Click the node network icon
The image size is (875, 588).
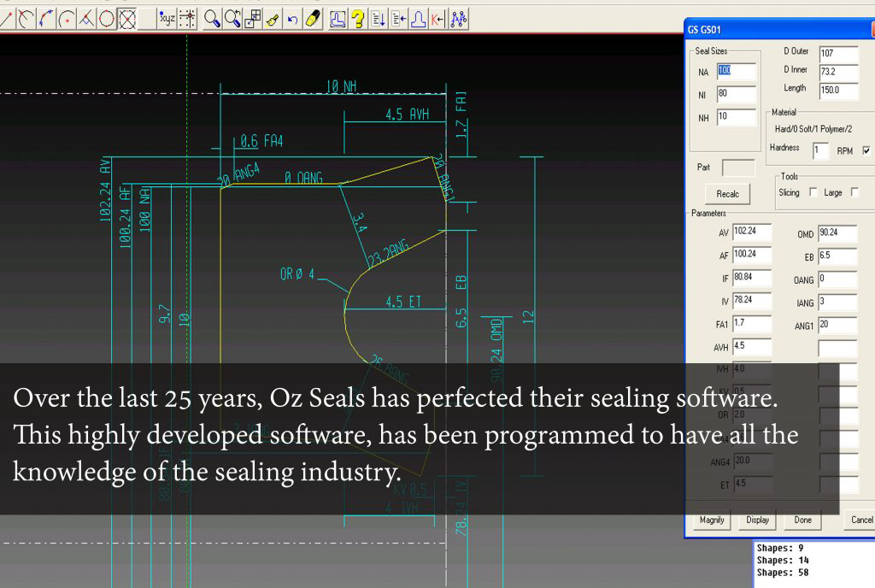[x=459, y=19]
